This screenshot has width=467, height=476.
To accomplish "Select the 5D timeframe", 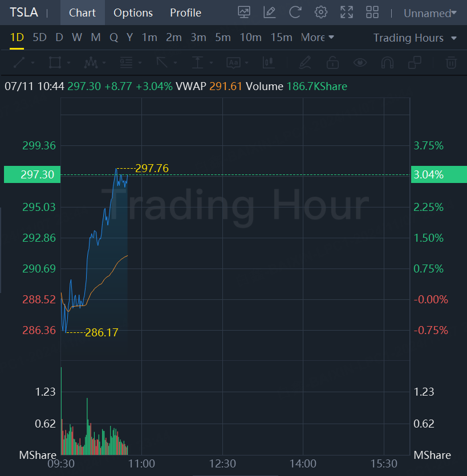I will tap(39, 38).
